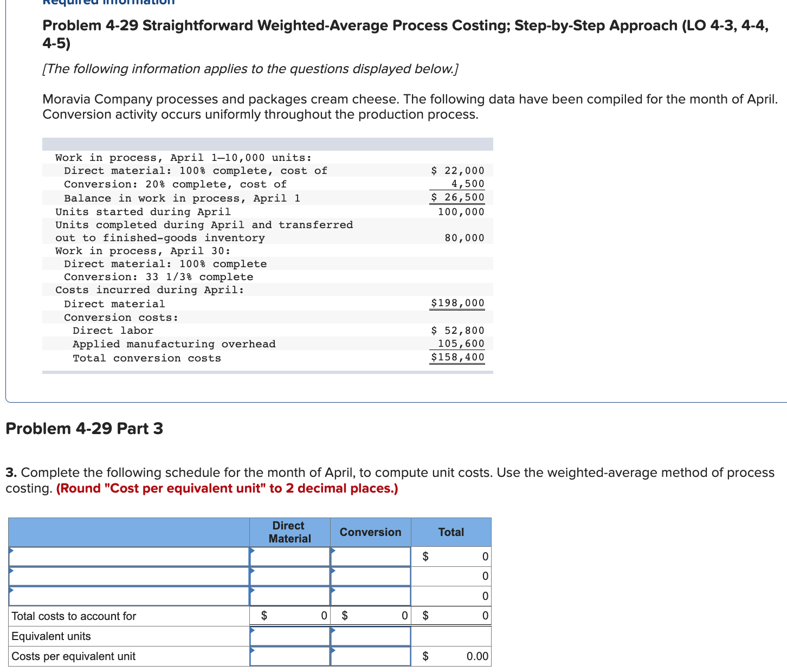Click the Costs per equivalent unit Direct Material cell
This screenshot has height=672, width=787.
point(289,656)
